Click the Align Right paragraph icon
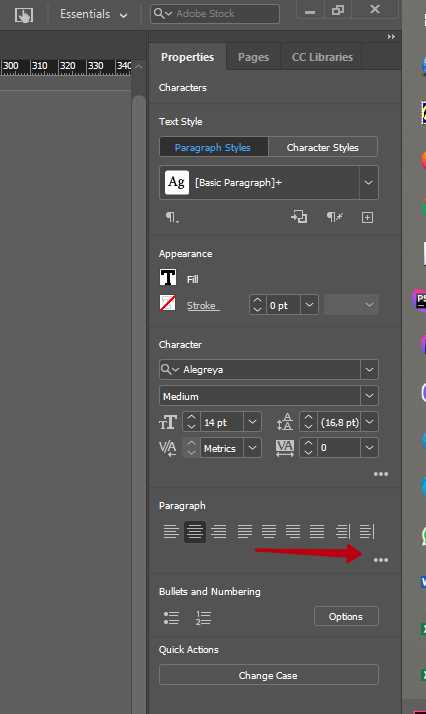 pyautogui.click(x=219, y=531)
